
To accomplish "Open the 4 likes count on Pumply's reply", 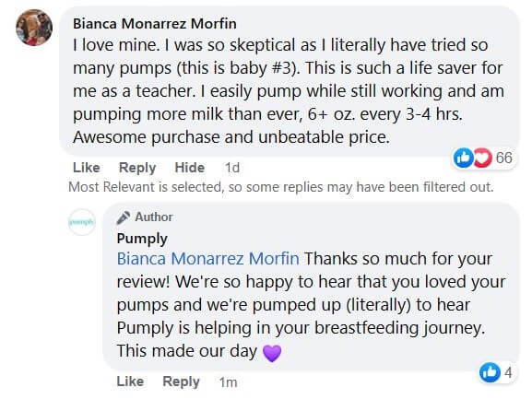I will tap(508, 372).
